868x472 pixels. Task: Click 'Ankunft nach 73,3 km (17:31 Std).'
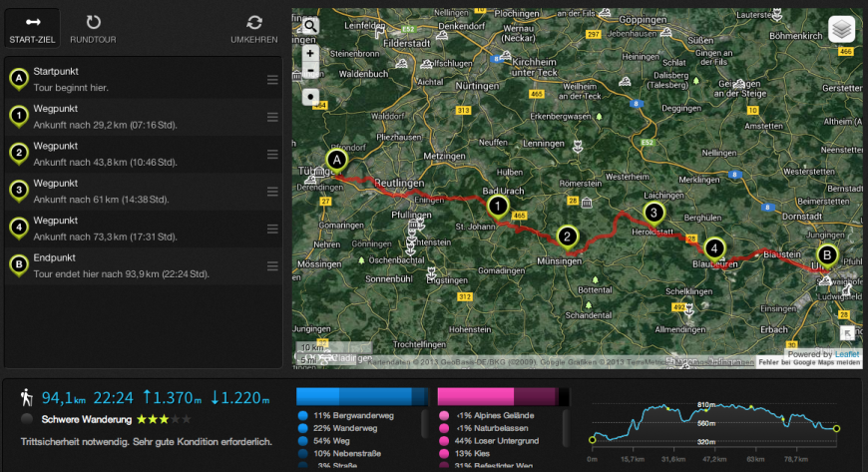click(x=105, y=236)
